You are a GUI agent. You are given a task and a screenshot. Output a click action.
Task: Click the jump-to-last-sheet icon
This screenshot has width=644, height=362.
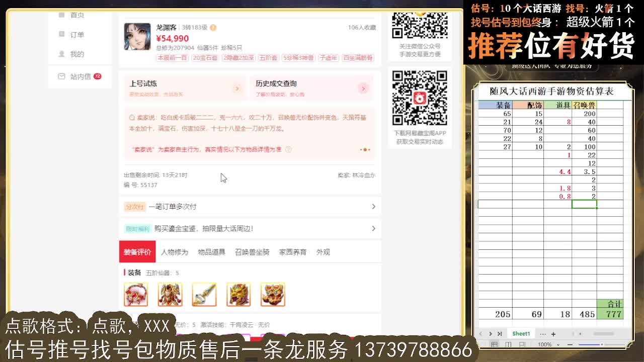(501, 333)
